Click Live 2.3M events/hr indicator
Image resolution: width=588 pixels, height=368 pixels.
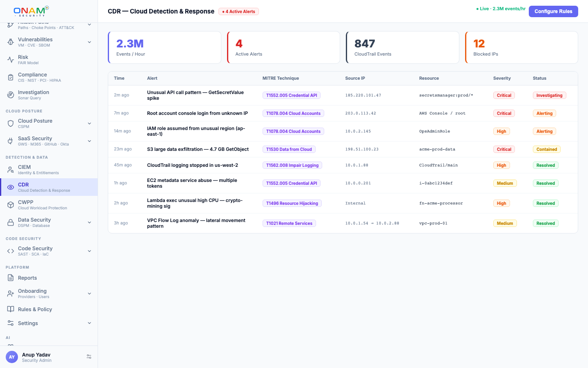501,9
